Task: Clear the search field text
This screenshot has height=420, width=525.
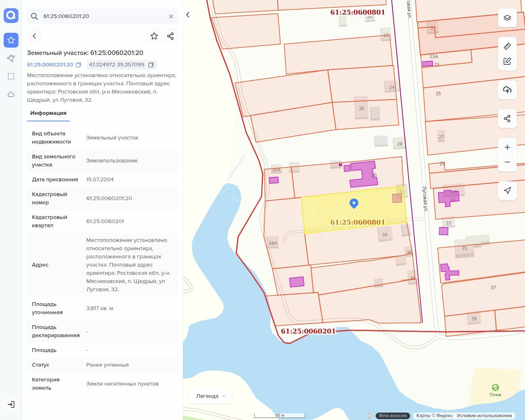Action: [x=171, y=16]
